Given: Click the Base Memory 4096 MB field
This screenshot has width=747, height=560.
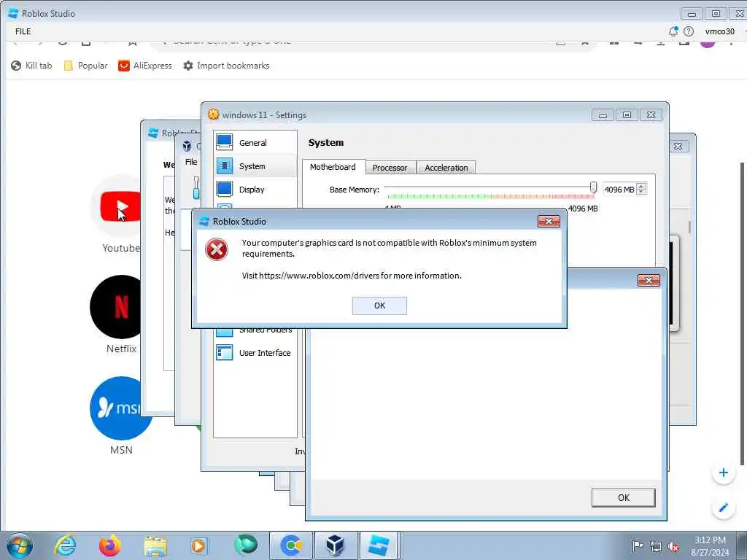Looking at the screenshot, I should tap(619, 189).
